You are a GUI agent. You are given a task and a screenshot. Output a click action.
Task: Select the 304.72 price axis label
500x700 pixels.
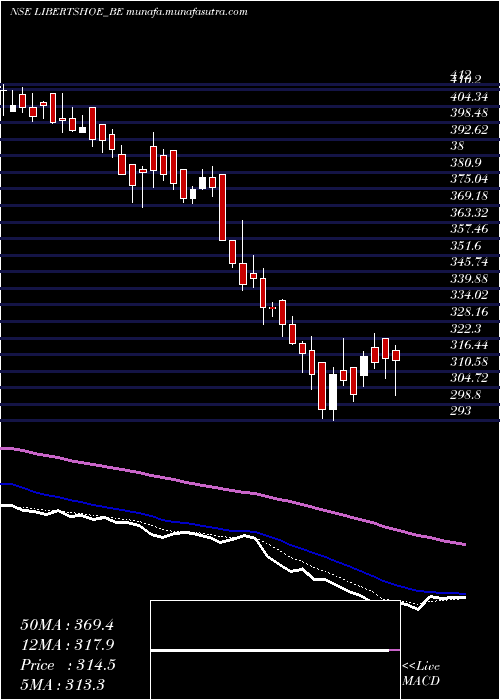pos(468,378)
